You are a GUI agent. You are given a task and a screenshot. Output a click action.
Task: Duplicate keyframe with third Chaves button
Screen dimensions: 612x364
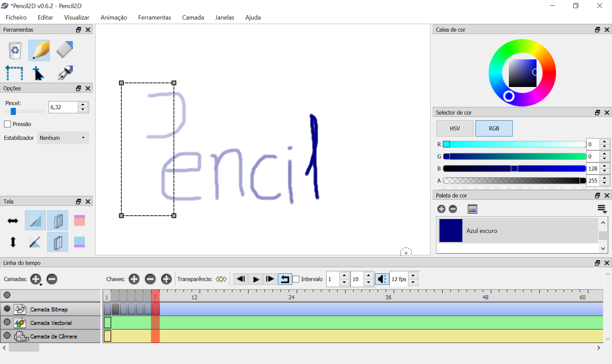tap(166, 279)
